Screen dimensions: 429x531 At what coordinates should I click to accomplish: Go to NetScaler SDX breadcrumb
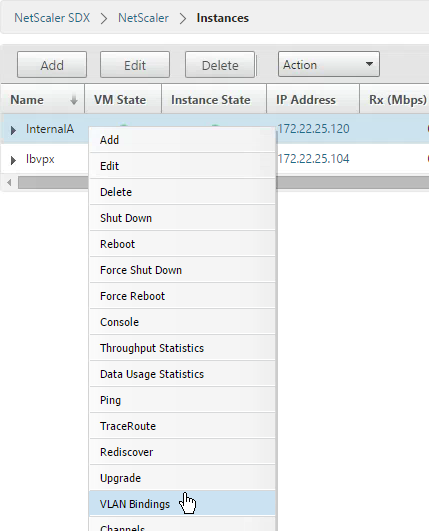(52, 18)
